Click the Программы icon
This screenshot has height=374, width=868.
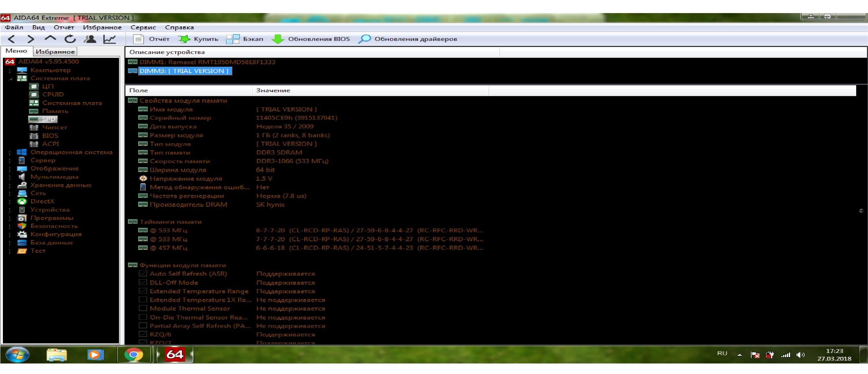click(22, 218)
